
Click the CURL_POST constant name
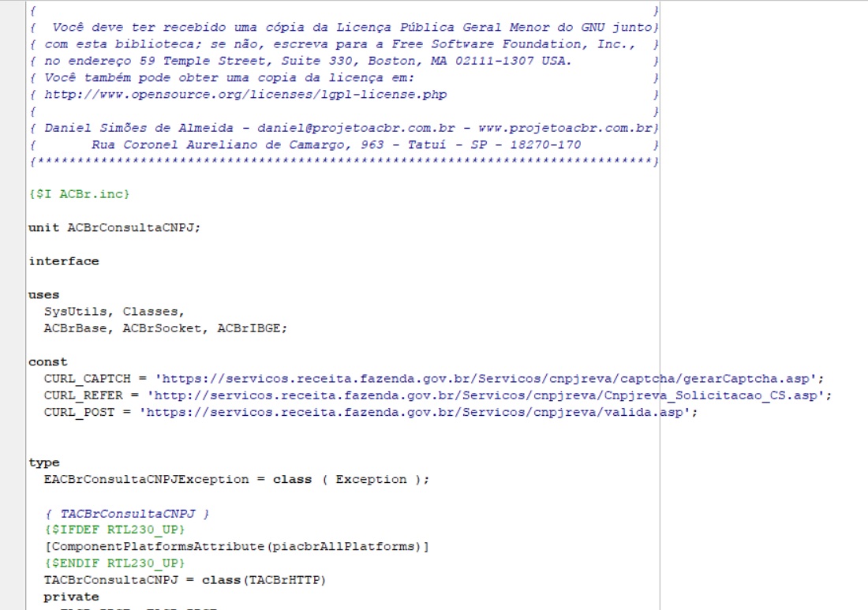[79, 413]
